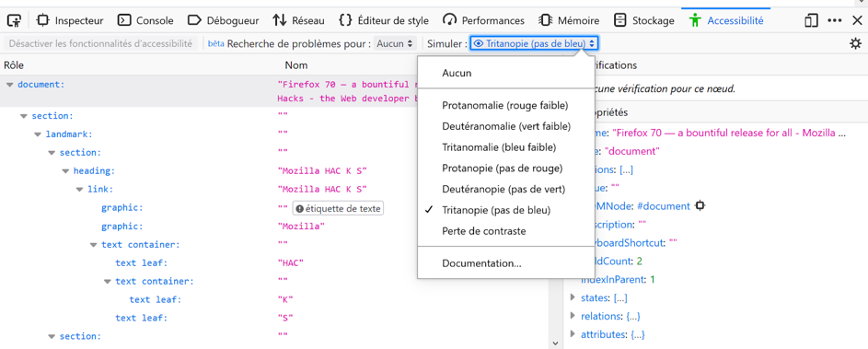Open the accessibility settings gear
868x349 pixels.
[x=856, y=43]
